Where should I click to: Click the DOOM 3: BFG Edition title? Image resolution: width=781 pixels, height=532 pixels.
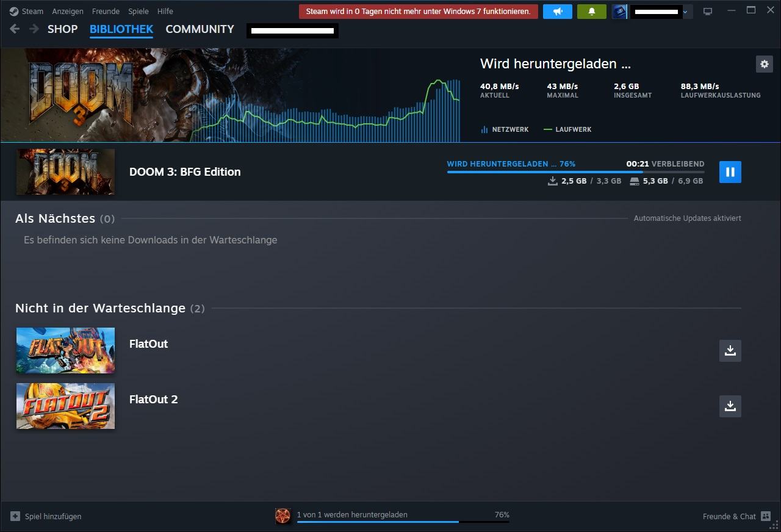point(185,172)
